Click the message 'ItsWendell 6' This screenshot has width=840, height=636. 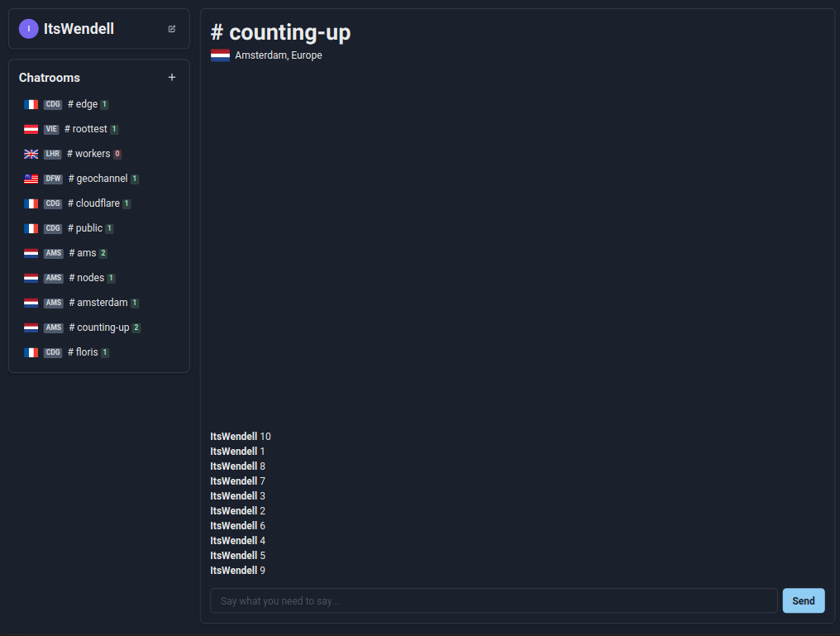click(x=238, y=526)
